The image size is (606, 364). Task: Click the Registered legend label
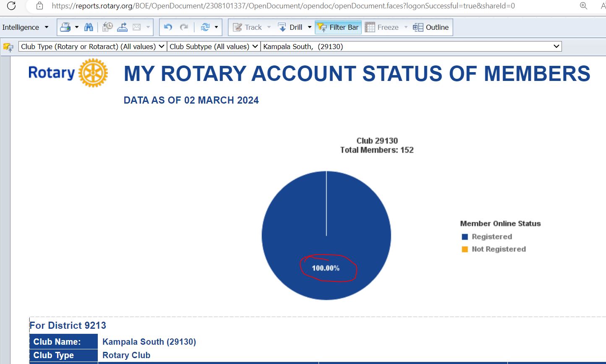pos(492,237)
